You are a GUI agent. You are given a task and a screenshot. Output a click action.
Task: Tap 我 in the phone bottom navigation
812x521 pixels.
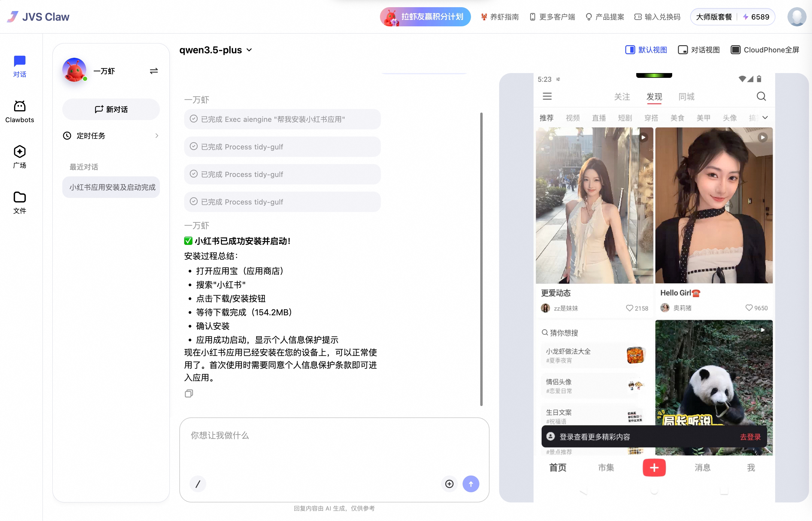[x=751, y=467]
